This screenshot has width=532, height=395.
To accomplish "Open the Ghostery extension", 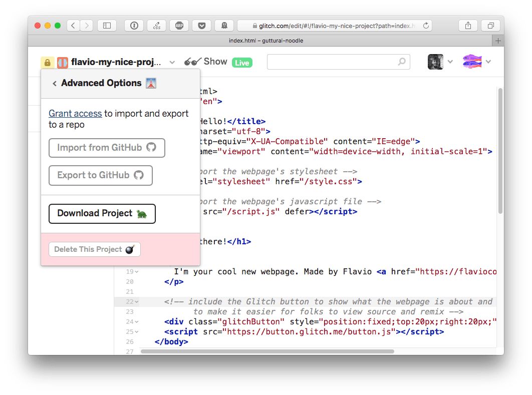I will (224, 26).
